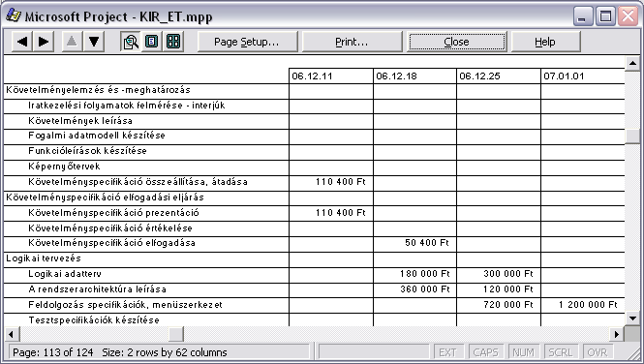Click horizontal scrollbar left arrow
The width and height of the screenshot is (644, 364).
tap(11, 334)
